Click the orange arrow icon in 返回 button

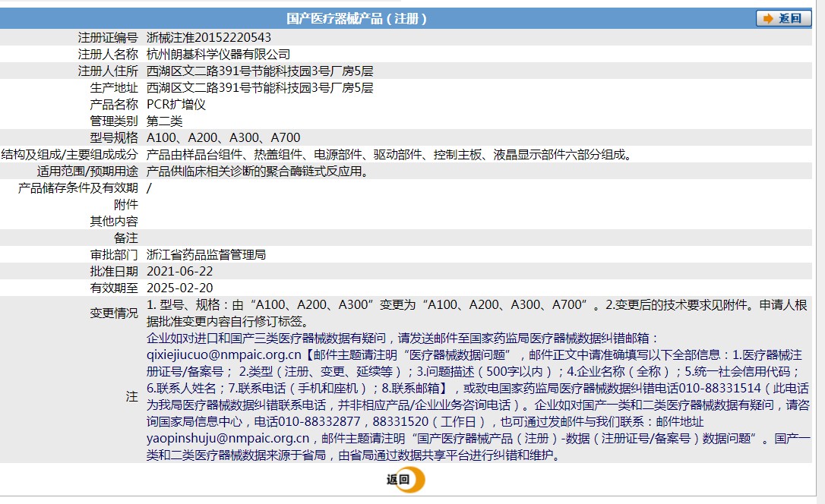pos(768,18)
